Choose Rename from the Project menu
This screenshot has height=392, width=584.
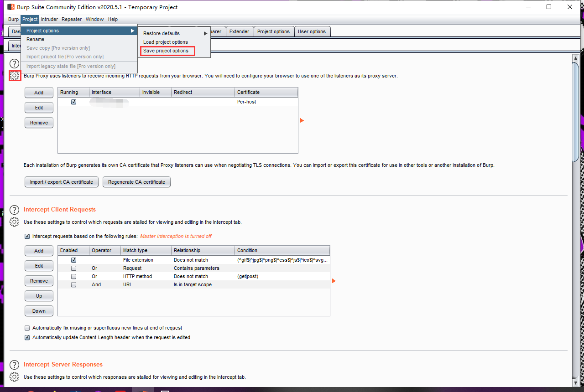click(79, 39)
